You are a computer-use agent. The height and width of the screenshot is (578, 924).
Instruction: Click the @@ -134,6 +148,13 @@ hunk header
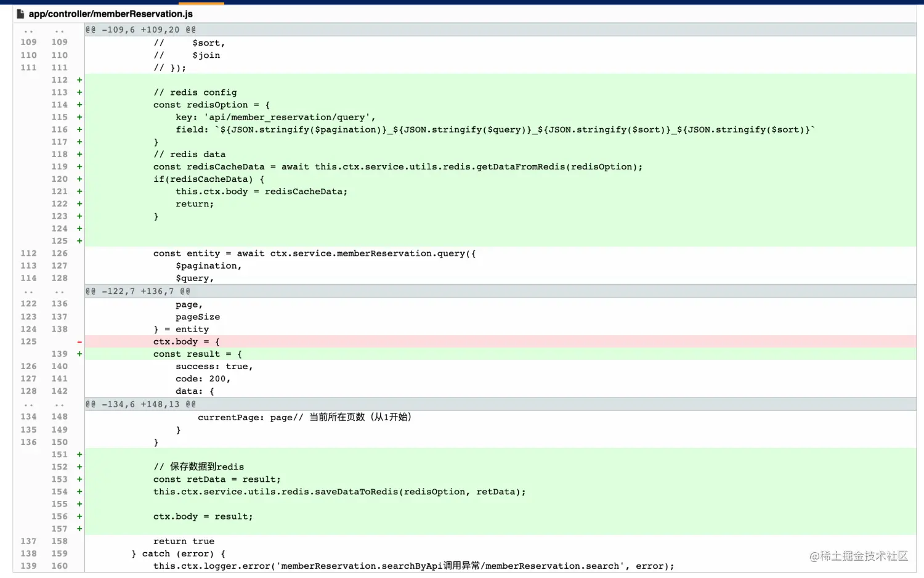(141, 404)
